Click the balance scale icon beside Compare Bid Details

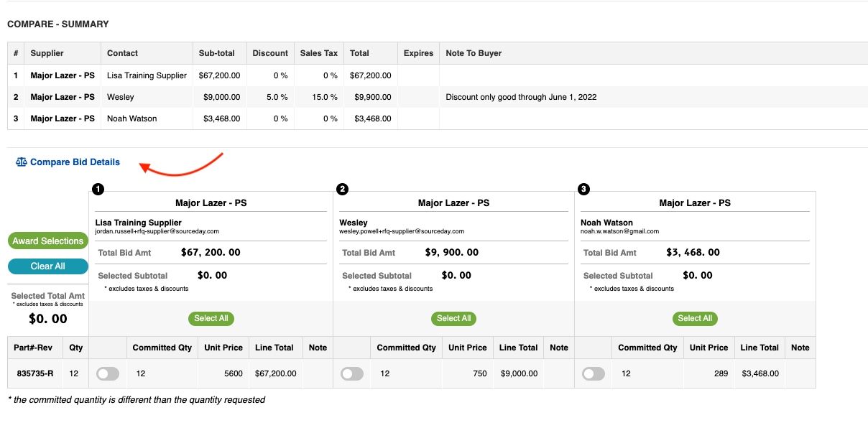[21, 162]
